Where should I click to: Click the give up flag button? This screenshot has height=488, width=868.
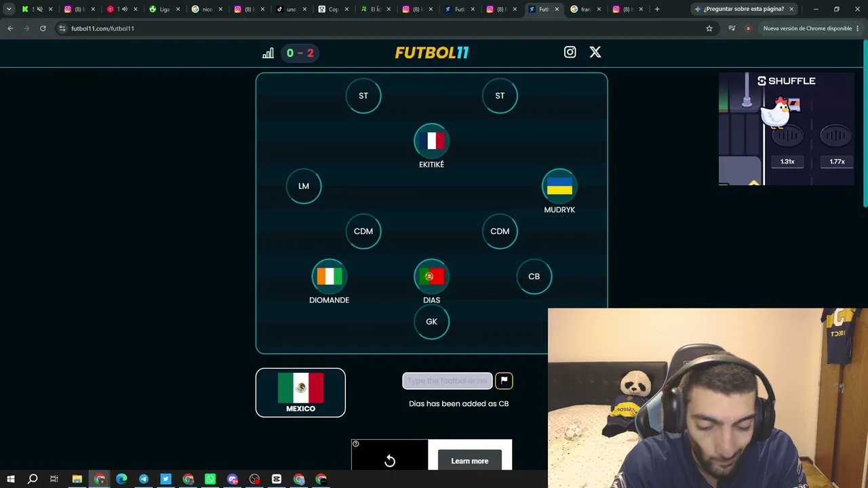(x=504, y=381)
